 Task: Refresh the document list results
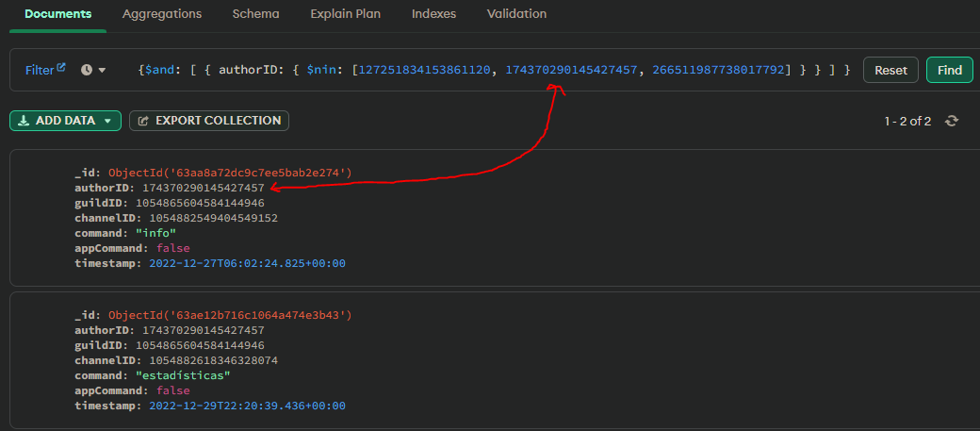(x=952, y=122)
